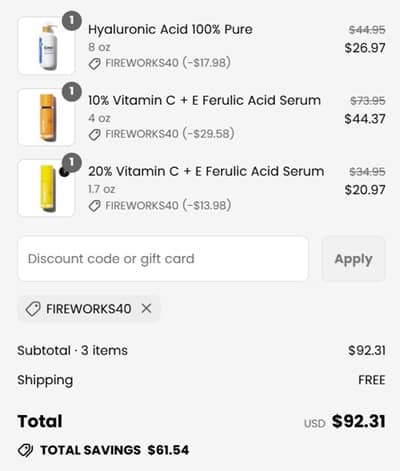Click the Total Savings tags icon
Image resolution: width=400 pixels, height=471 pixels.
25,450
